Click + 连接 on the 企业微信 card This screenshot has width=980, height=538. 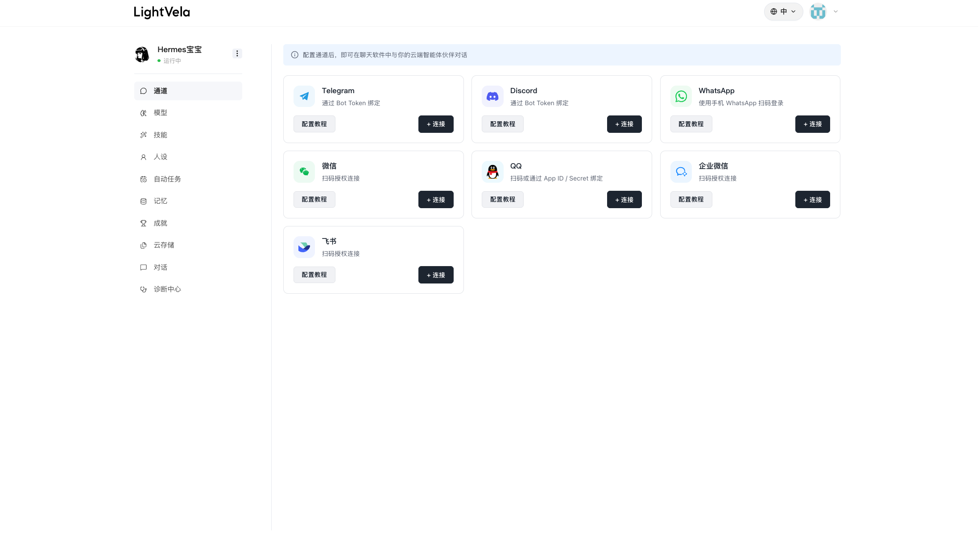(x=813, y=200)
